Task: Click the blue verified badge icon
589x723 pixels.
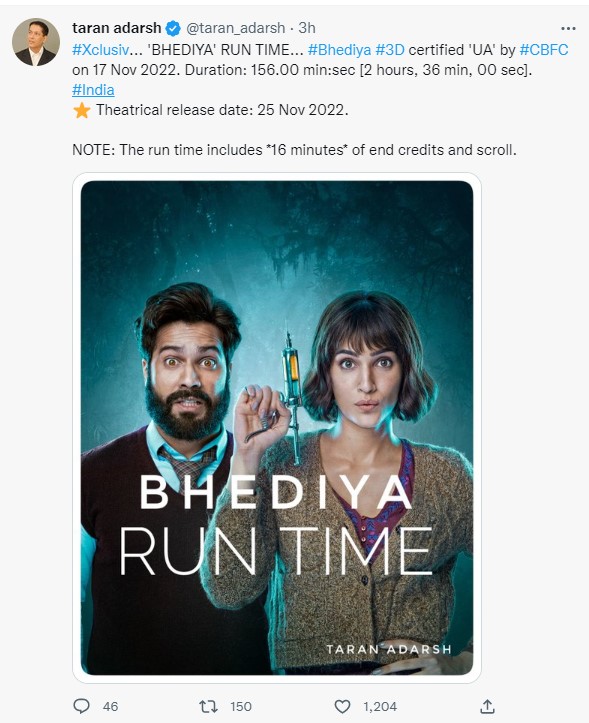Action: point(173,29)
